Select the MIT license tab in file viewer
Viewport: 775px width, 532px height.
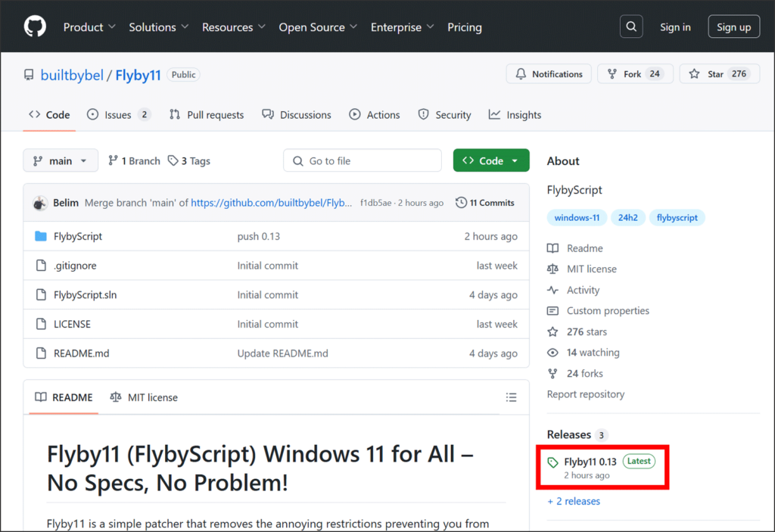tap(144, 397)
